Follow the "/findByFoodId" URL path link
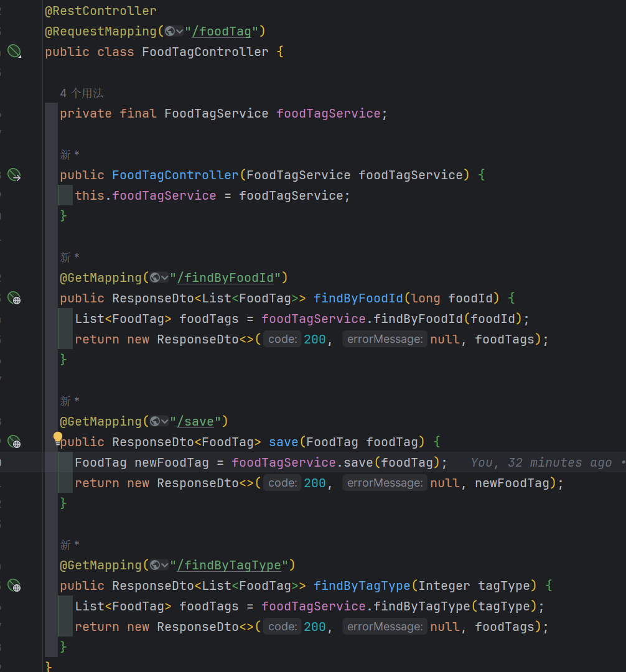 pos(225,278)
